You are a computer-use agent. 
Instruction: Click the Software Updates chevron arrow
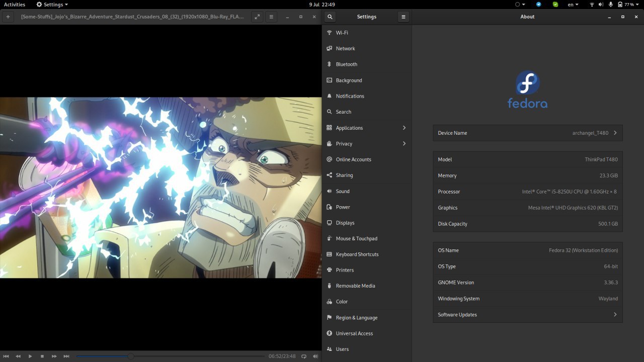tap(615, 315)
